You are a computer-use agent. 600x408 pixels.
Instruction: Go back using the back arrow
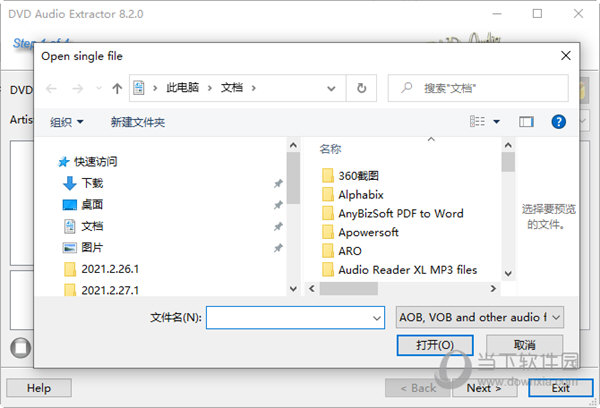[x=51, y=89]
